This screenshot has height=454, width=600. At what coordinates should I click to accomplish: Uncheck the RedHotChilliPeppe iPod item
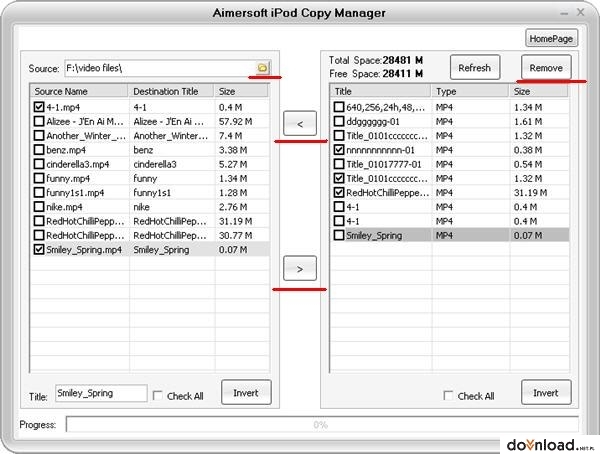(x=339, y=193)
